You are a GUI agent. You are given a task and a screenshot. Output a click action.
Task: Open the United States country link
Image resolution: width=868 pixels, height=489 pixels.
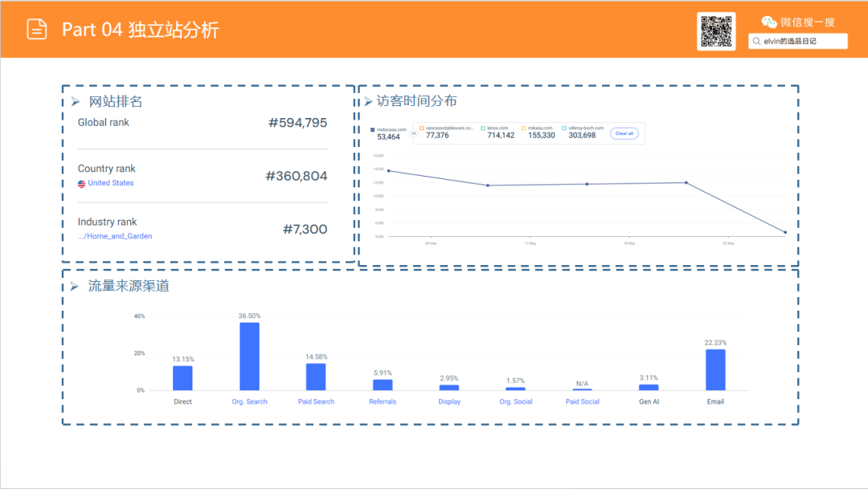[111, 183]
